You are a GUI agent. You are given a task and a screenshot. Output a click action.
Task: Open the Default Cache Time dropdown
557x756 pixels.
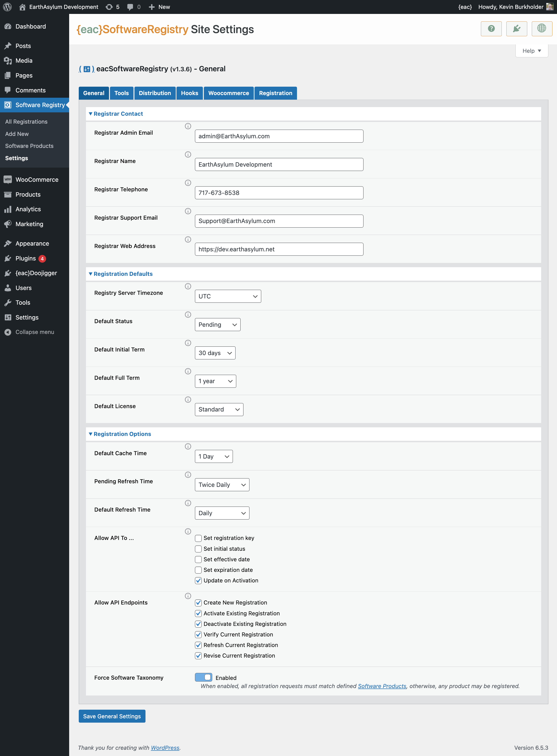pyautogui.click(x=214, y=457)
